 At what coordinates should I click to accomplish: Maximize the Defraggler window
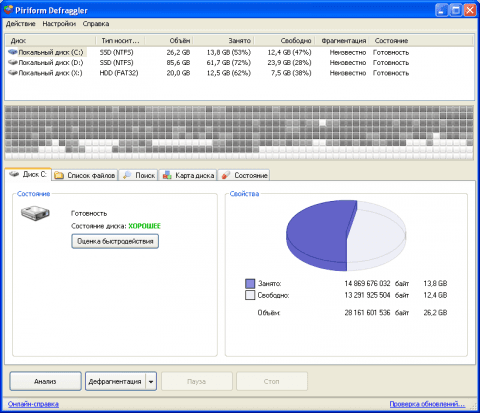point(456,10)
